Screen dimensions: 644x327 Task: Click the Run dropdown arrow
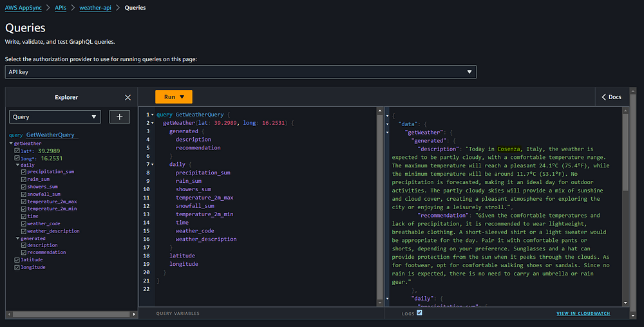[x=182, y=97]
